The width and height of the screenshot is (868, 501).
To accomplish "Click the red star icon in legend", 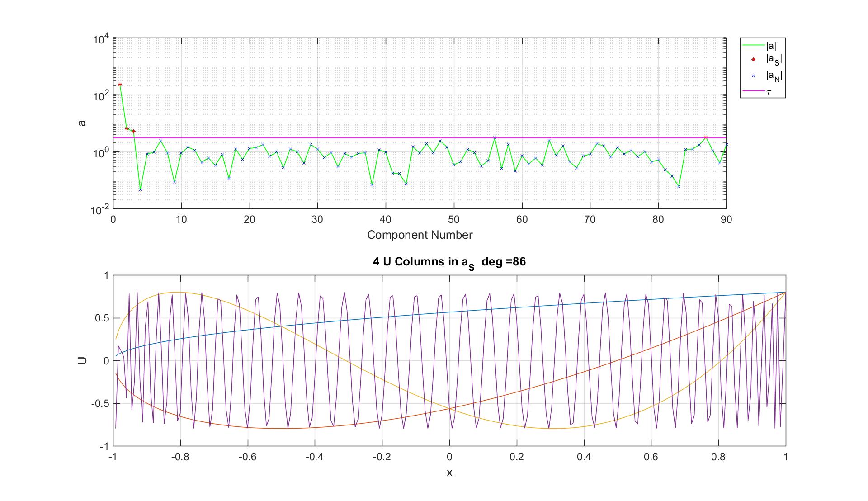I will 753,60.
